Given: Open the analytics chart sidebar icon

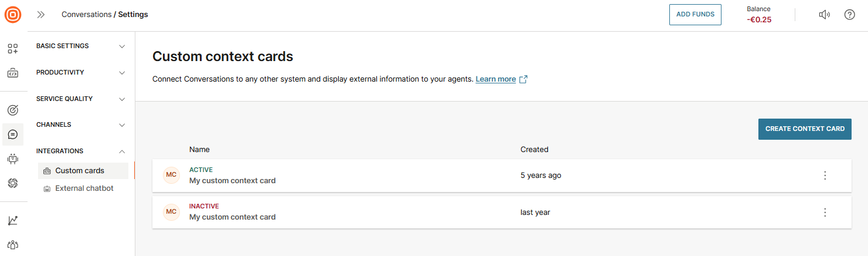Looking at the screenshot, I should tap(13, 221).
